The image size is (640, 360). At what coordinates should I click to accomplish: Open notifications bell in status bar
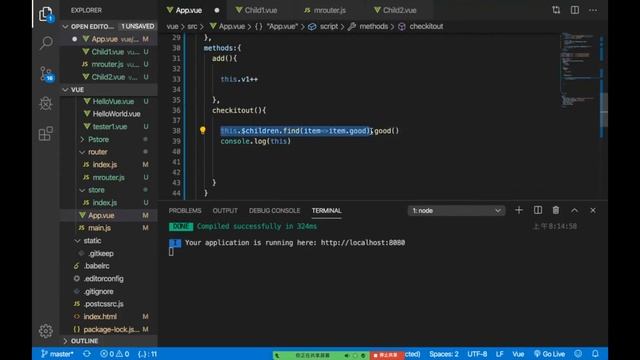pyautogui.click(x=595, y=354)
